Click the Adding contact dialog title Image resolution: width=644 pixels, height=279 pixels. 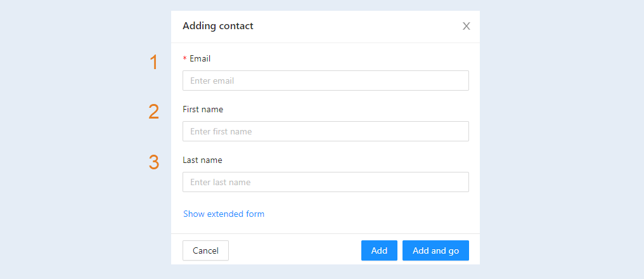click(218, 26)
